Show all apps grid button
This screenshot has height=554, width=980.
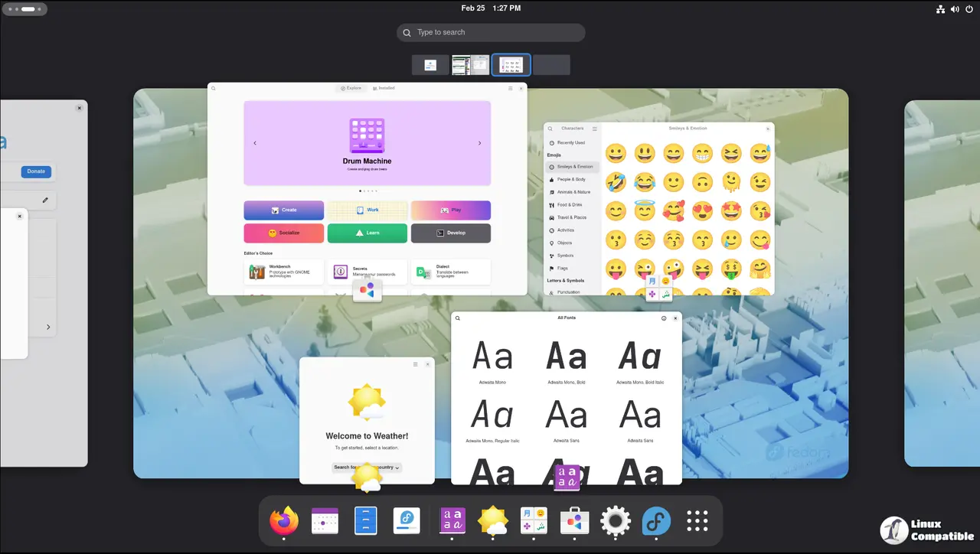[x=697, y=521]
